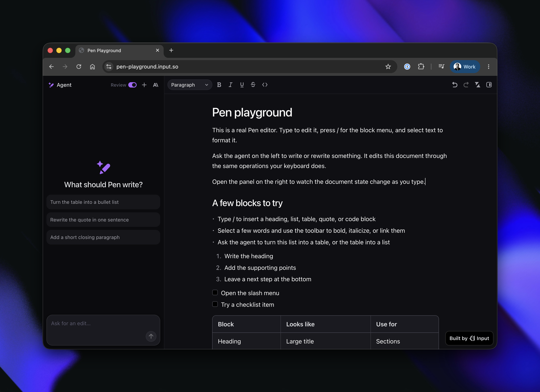View site information for pen-playground.input.so

pyautogui.click(x=109, y=67)
